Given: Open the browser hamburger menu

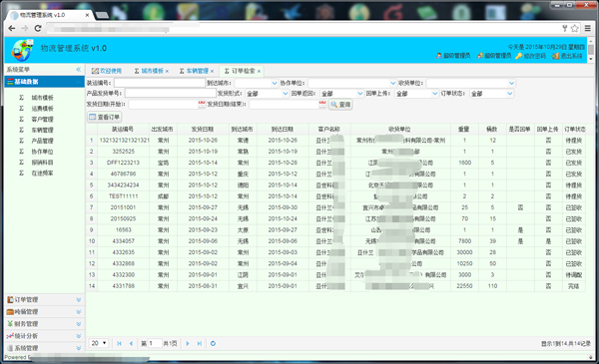Looking at the screenshot, I should [x=588, y=28].
